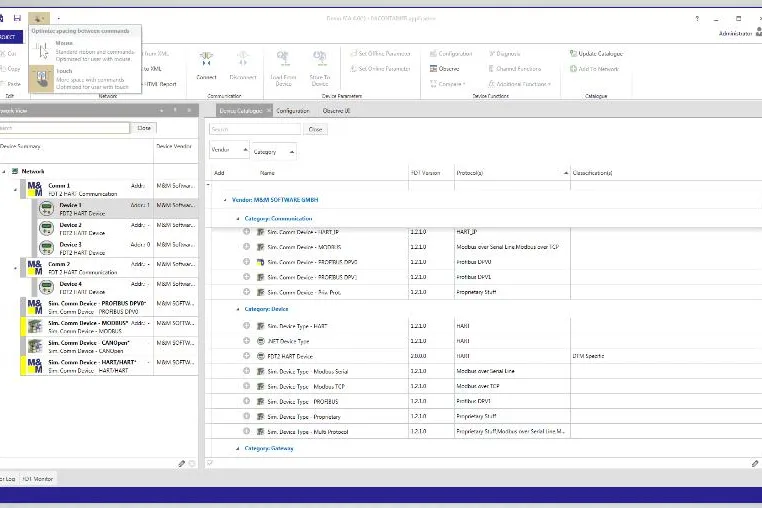Add Sim. Device Type - PROFIBUS plus icon
Image resolution: width=762 pixels, height=508 pixels.
coord(246,401)
